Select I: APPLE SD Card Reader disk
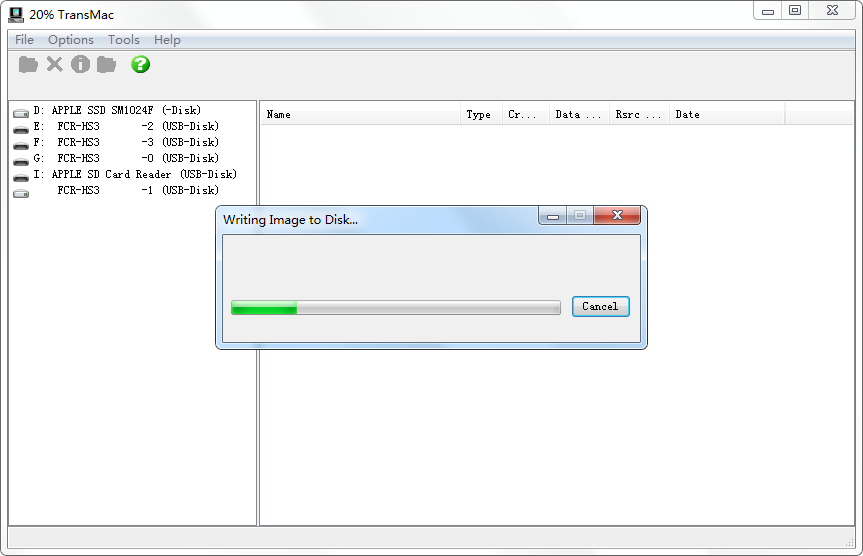 [135, 174]
